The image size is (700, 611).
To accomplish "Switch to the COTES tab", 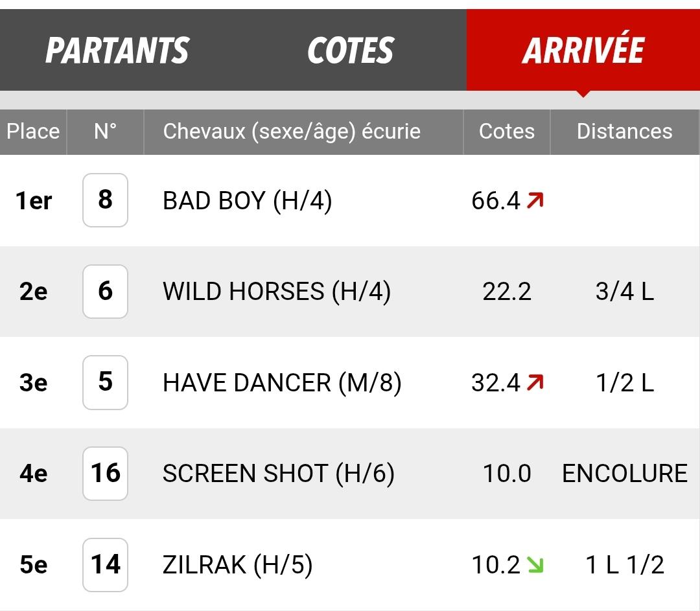I will 351,50.
